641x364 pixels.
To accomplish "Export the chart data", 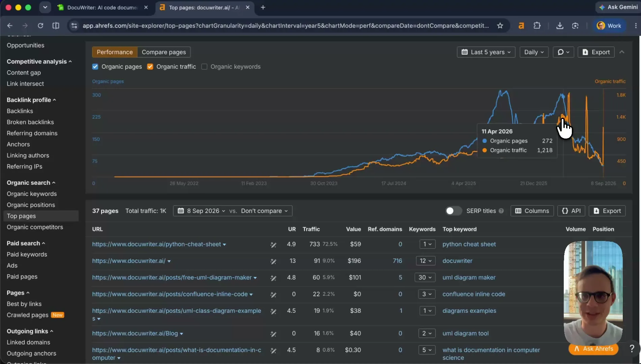I will [x=596, y=52].
